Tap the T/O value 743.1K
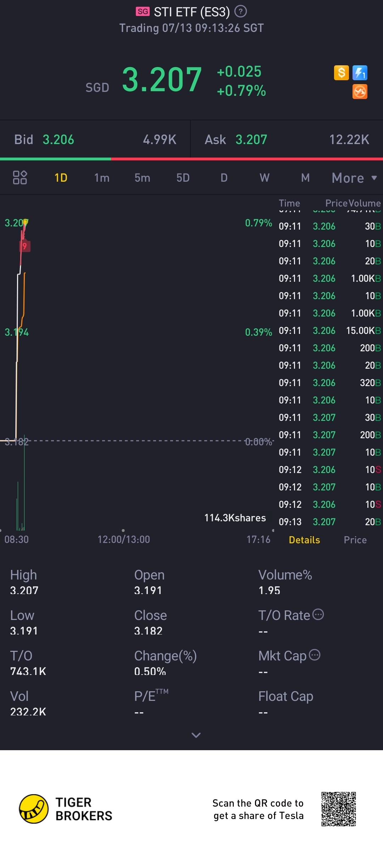This screenshot has width=383, height=868. 28,671
